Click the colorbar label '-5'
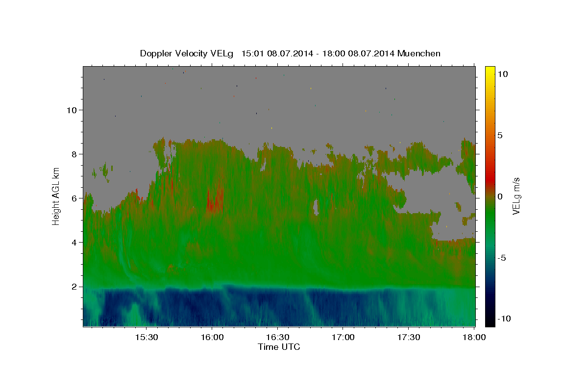The image size is (588, 392). click(x=502, y=258)
